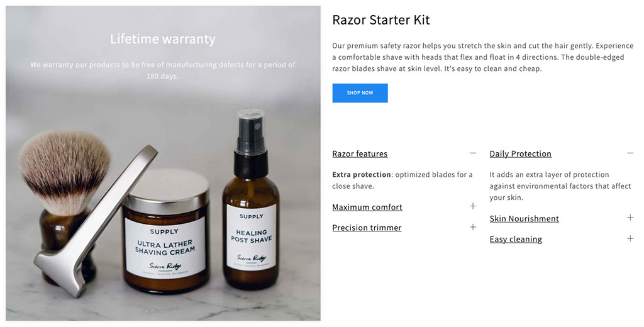Open the Skin Nourishment section heading
This screenshot has width=644, height=327.
(x=524, y=219)
